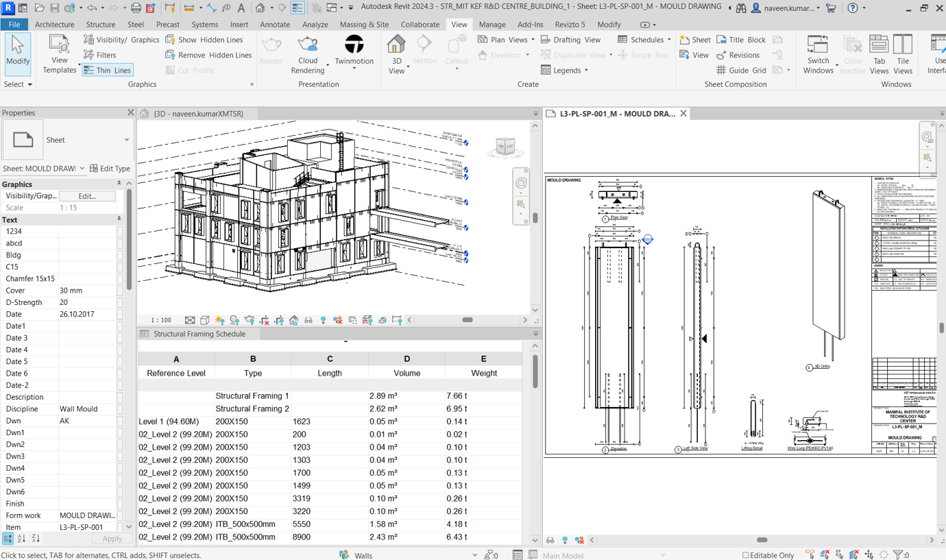Image resolution: width=946 pixels, height=560 pixels.
Task: Click Sun Path icon in 3D view control bar
Action: (x=219, y=320)
